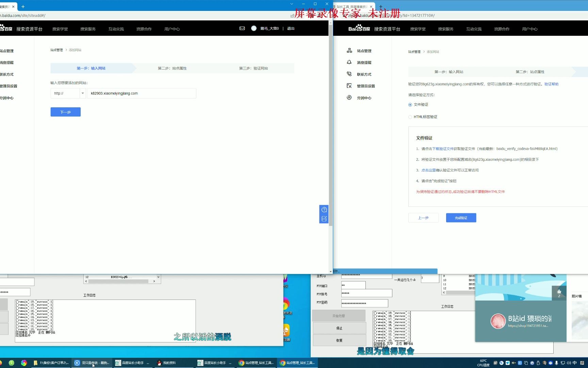Click the down arrow of BDUSS list in left tool

pos(158,277)
